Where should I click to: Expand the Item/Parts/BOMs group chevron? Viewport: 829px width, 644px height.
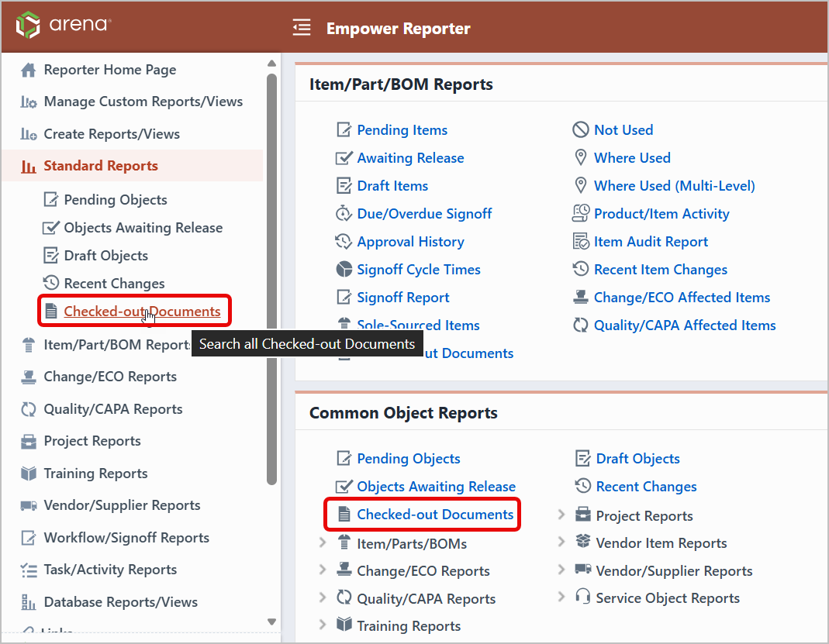coord(323,542)
